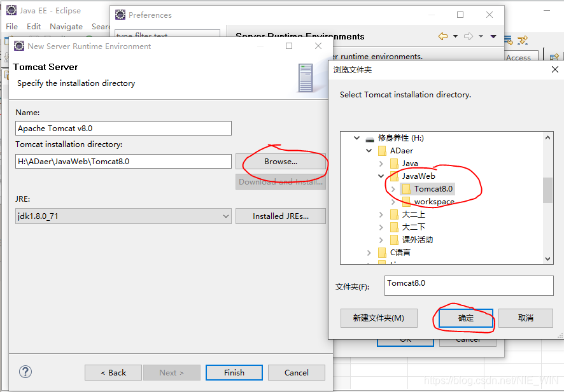Screen dimensions: 564x392
Task: Confirm folder selection with 确定 button
Action: [466, 318]
